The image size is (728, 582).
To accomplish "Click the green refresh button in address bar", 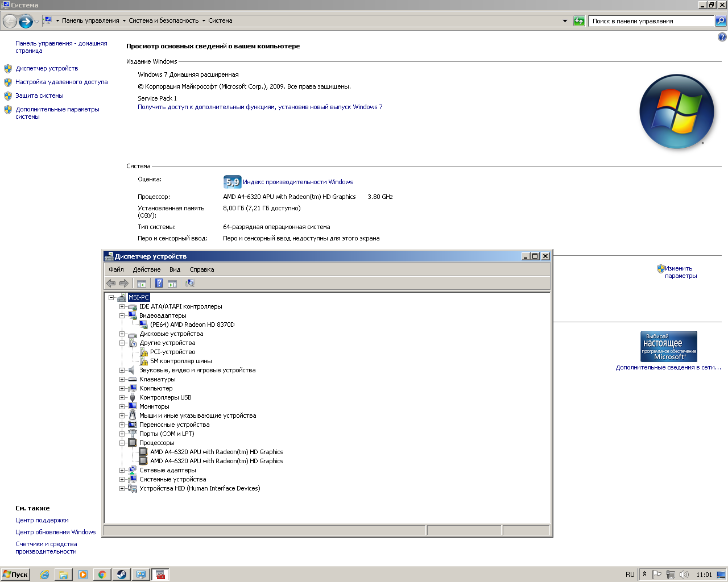I will click(x=579, y=21).
